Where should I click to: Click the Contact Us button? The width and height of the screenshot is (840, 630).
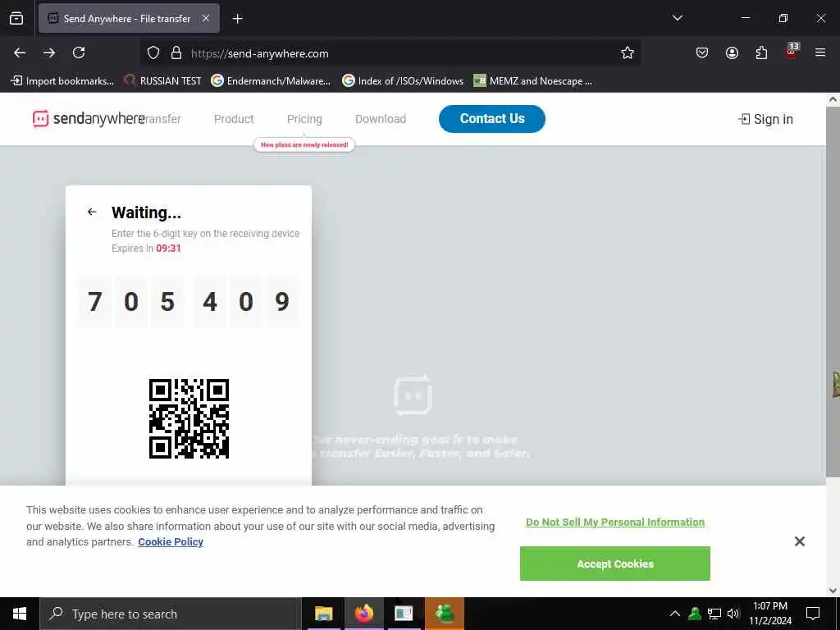coord(492,118)
